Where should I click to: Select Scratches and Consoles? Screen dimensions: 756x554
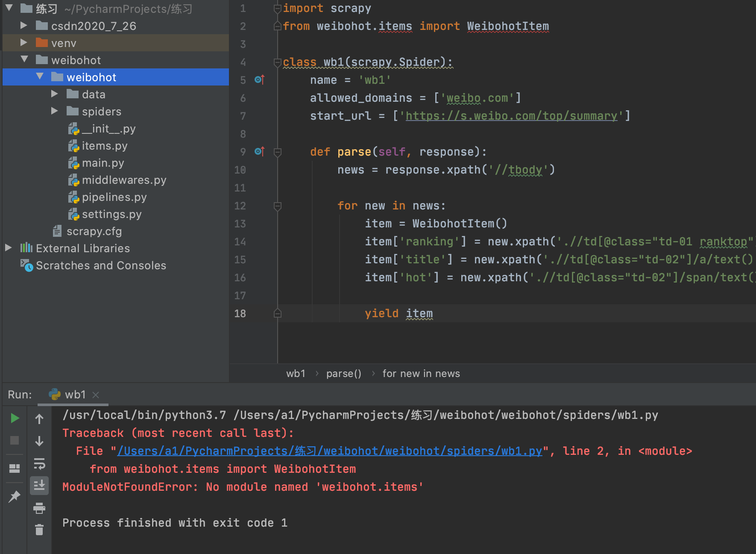(101, 265)
